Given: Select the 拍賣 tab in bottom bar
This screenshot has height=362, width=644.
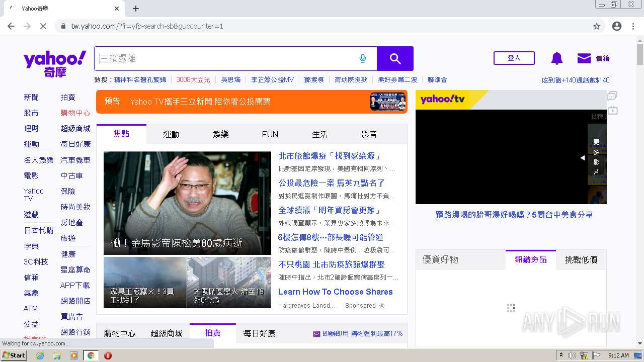Looking at the screenshot, I should coord(213,333).
